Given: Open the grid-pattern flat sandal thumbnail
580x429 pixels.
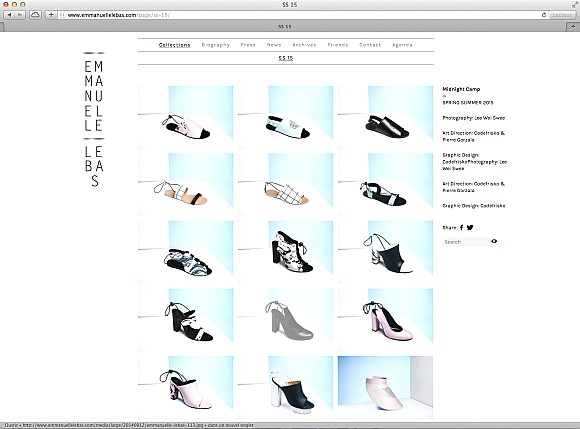Looking at the screenshot, I should tap(286, 185).
